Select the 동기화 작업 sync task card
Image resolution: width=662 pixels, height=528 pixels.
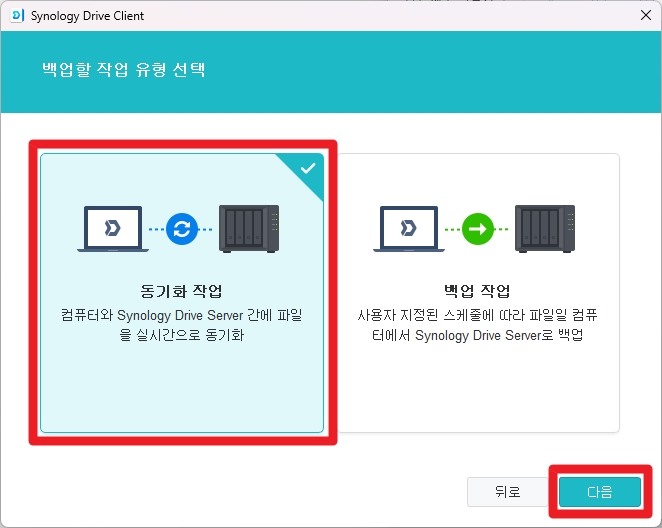click(182, 293)
